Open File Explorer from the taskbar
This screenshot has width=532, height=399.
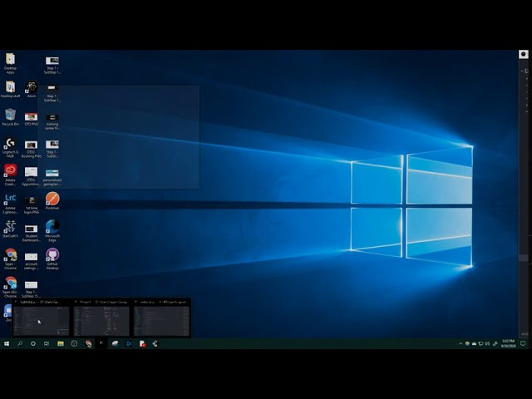coord(61,343)
